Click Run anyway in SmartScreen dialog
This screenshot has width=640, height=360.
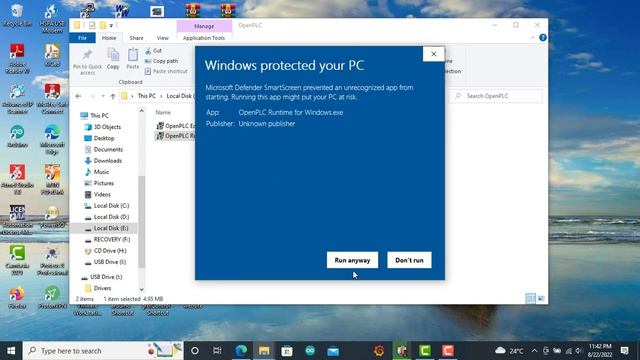[x=352, y=260]
